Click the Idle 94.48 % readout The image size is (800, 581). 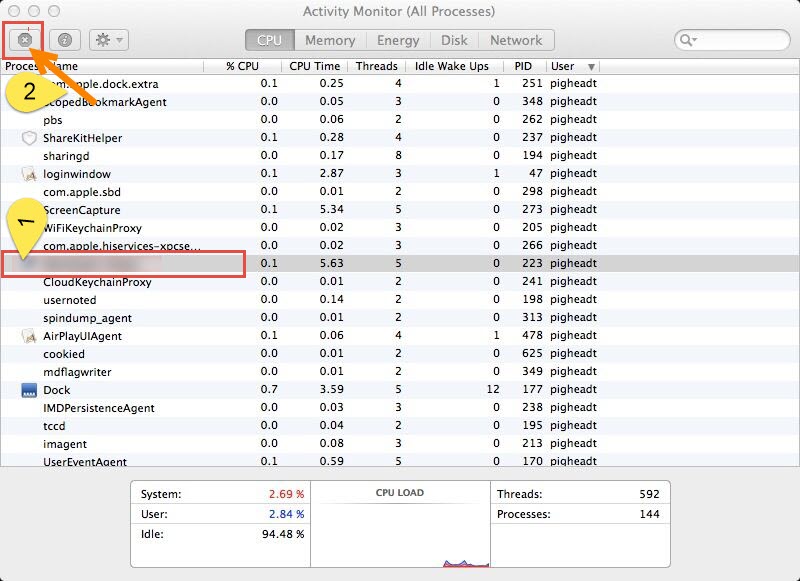click(283, 534)
